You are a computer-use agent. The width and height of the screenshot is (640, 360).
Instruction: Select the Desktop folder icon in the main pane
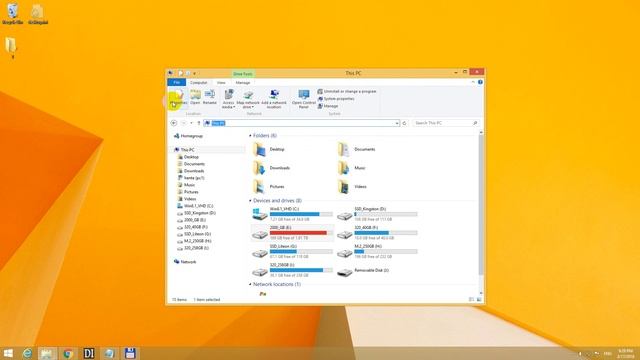(260, 150)
